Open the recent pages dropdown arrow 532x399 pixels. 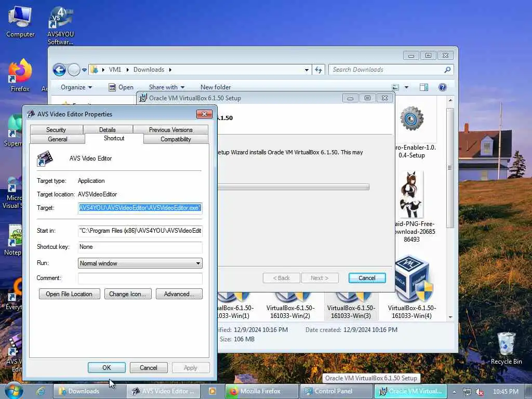tap(84, 70)
